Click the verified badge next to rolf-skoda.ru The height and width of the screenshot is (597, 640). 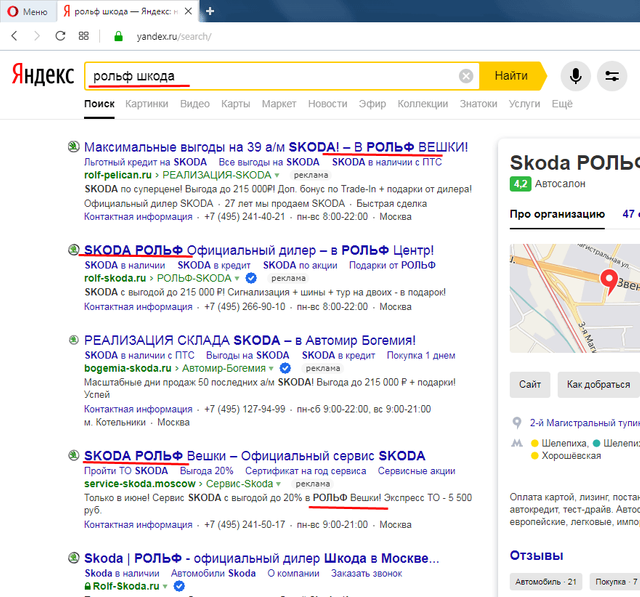tap(251, 278)
